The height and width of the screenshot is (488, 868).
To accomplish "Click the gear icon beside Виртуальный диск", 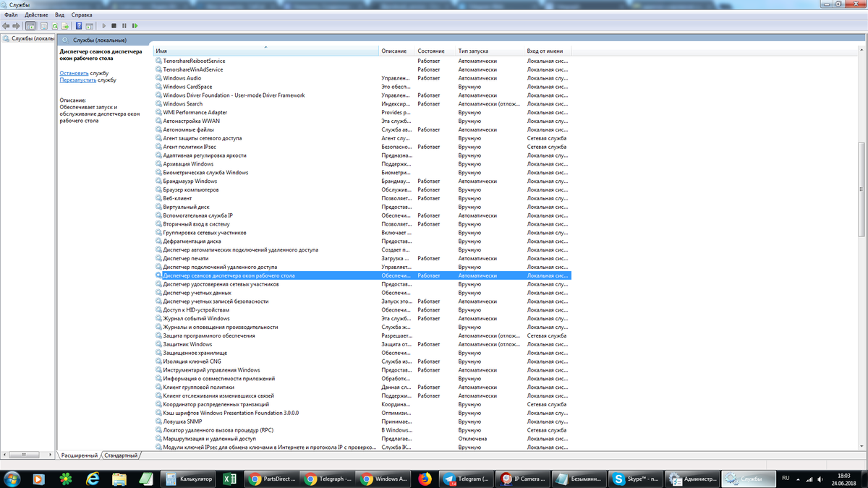I will click(158, 207).
